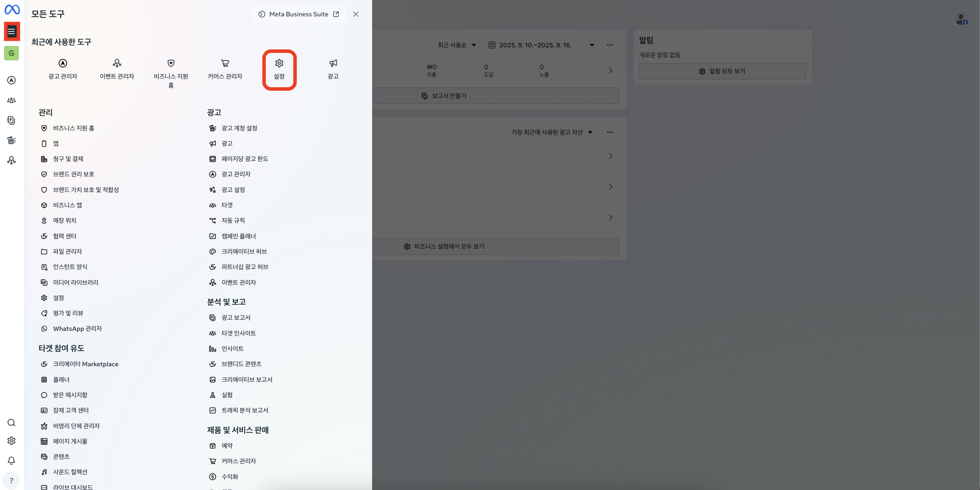980x490 pixels.
Task: Open the help question mark button
Action: click(11, 480)
